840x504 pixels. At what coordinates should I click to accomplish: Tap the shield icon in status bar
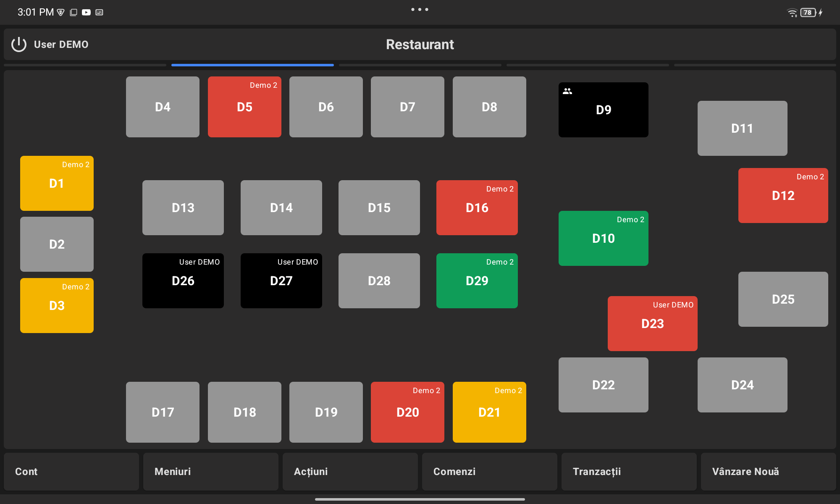pos(61,13)
